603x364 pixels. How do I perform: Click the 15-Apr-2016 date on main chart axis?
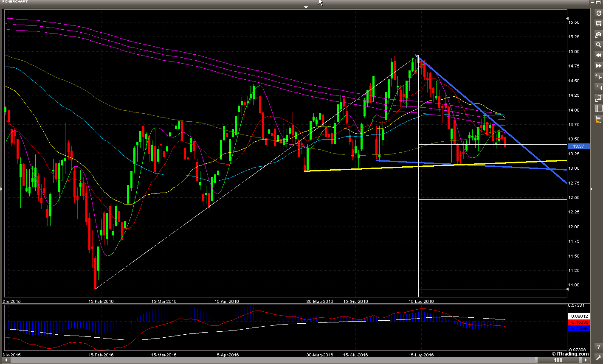pos(227,301)
